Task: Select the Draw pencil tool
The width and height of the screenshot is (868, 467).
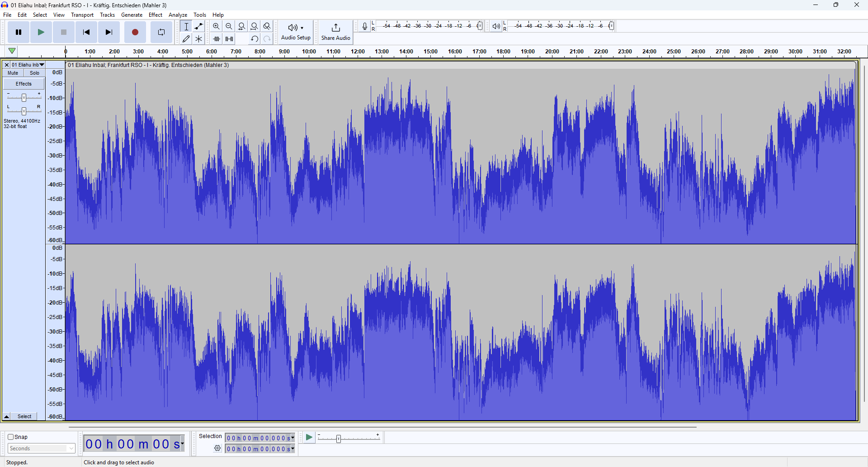Action: [186, 39]
